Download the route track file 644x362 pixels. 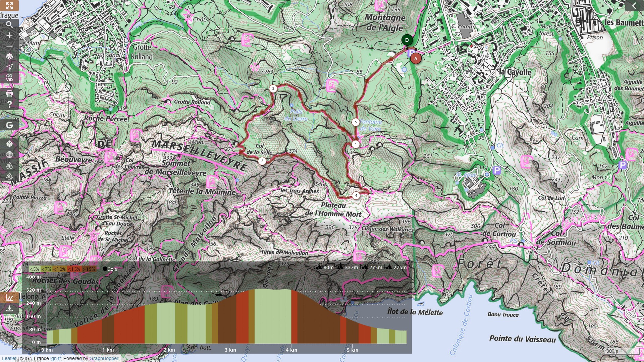(9, 308)
